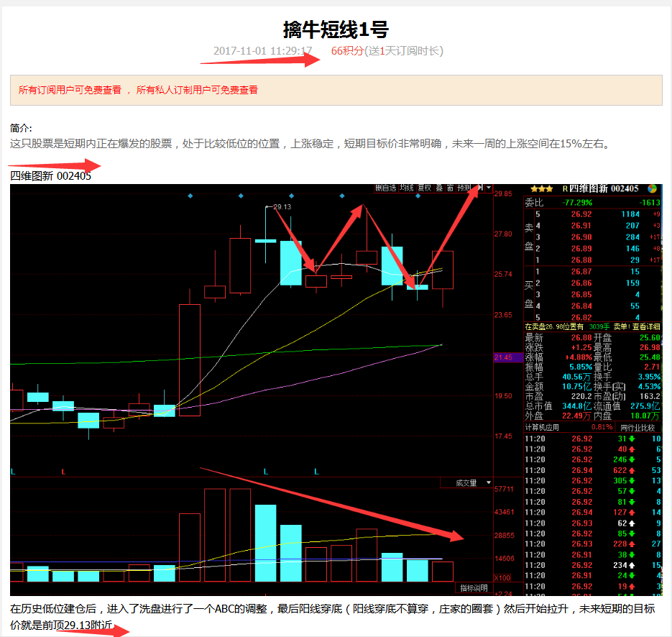Click the red up arrow in 127 row
Screen dimensions: 672x637
pos(632,512)
